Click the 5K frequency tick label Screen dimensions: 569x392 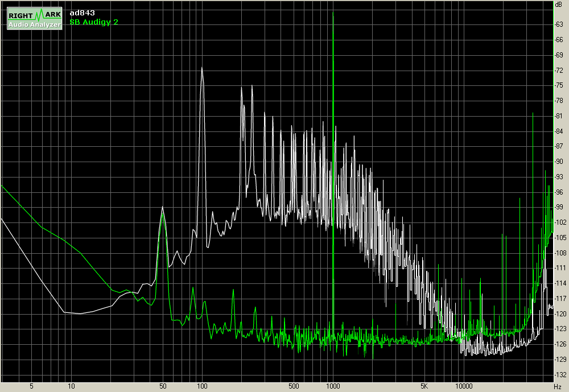424,386
